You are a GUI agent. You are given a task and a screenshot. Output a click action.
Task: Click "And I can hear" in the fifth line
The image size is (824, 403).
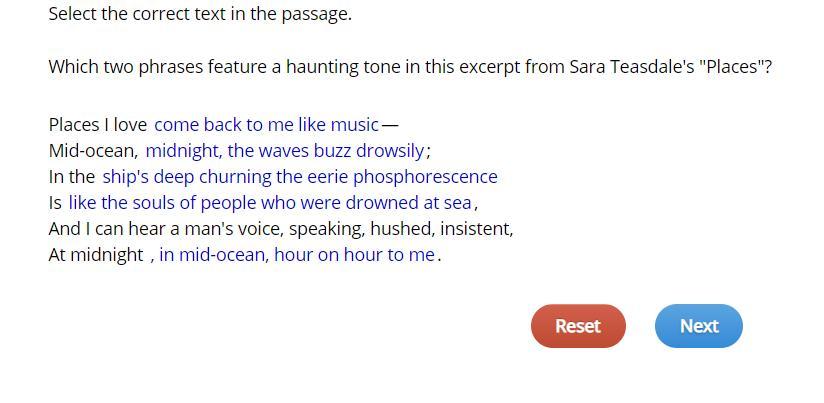(x=105, y=229)
